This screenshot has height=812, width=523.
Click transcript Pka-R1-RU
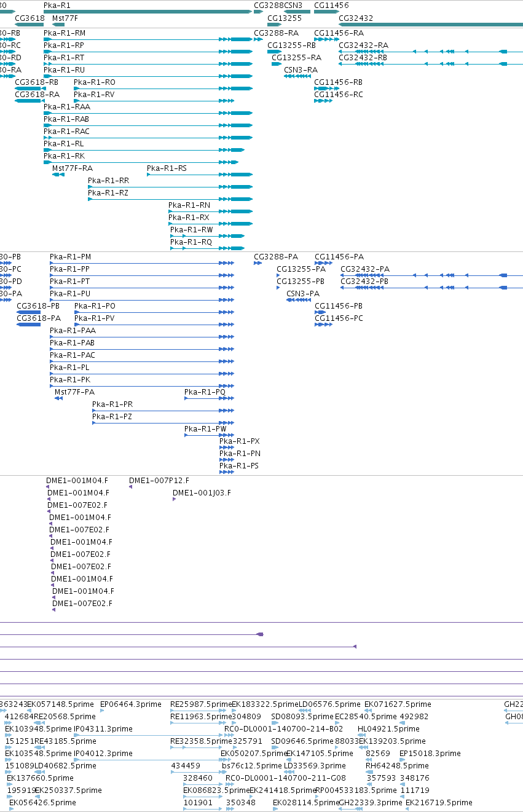[x=64, y=70]
